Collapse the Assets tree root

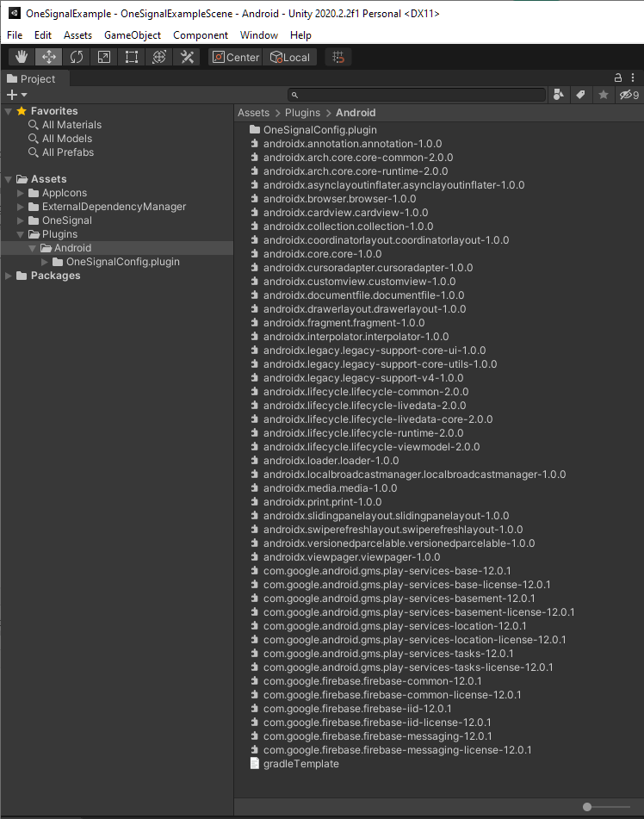(x=9, y=179)
